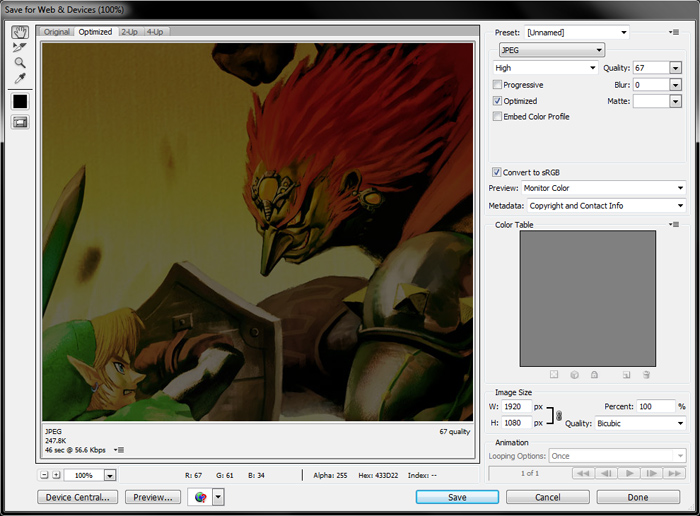Open the JPEG file format dropdown
This screenshot has width=700, height=516.
coord(552,50)
